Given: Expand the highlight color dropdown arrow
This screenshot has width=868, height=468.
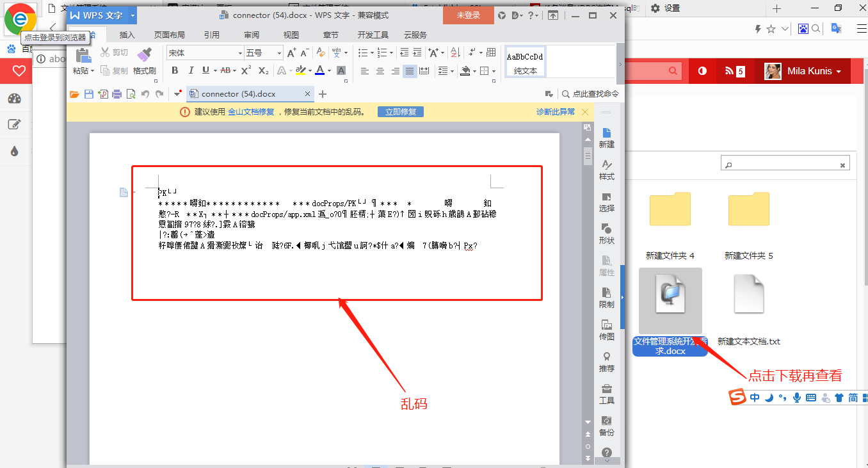Looking at the screenshot, I should click(310, 70).
